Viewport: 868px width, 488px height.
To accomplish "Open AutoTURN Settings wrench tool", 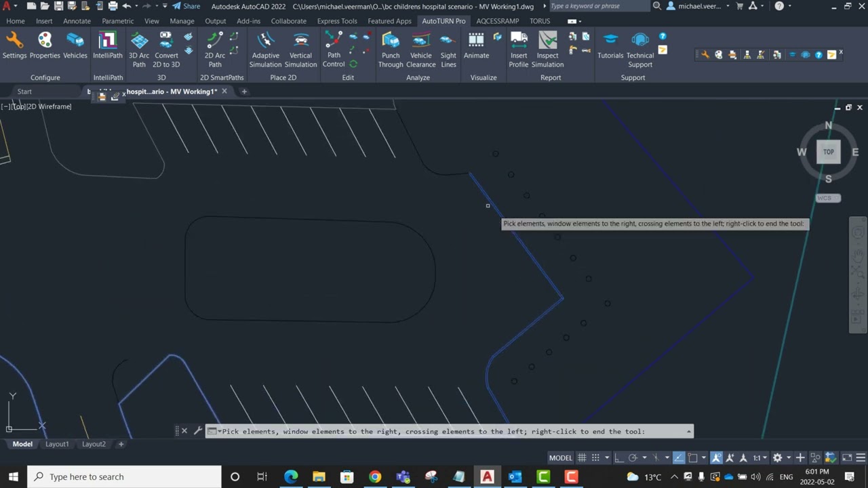I will (14, 45).
